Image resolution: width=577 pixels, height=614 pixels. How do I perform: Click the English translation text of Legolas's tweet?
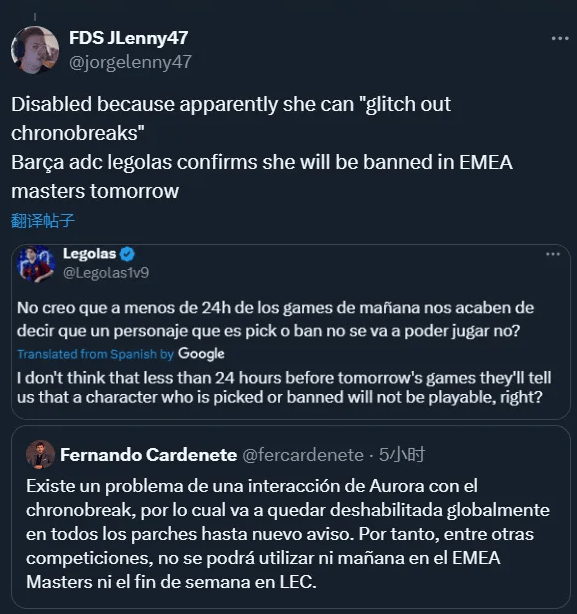284,387
